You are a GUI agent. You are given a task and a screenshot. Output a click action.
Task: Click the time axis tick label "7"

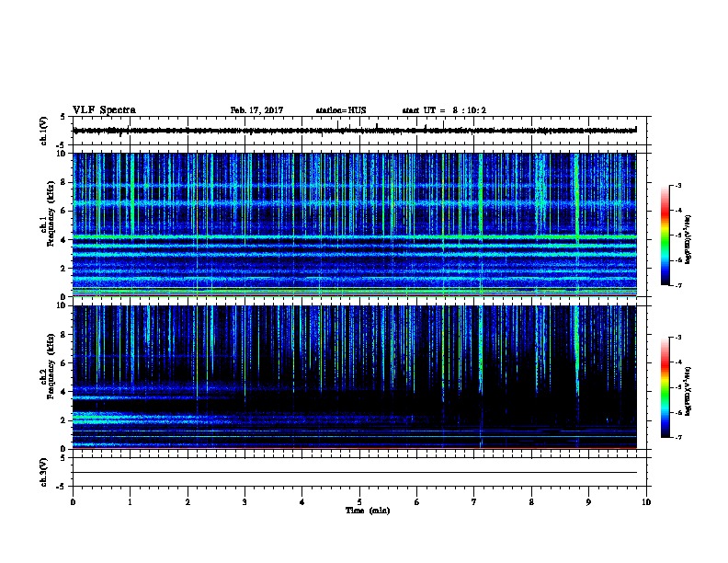[474, 502]
